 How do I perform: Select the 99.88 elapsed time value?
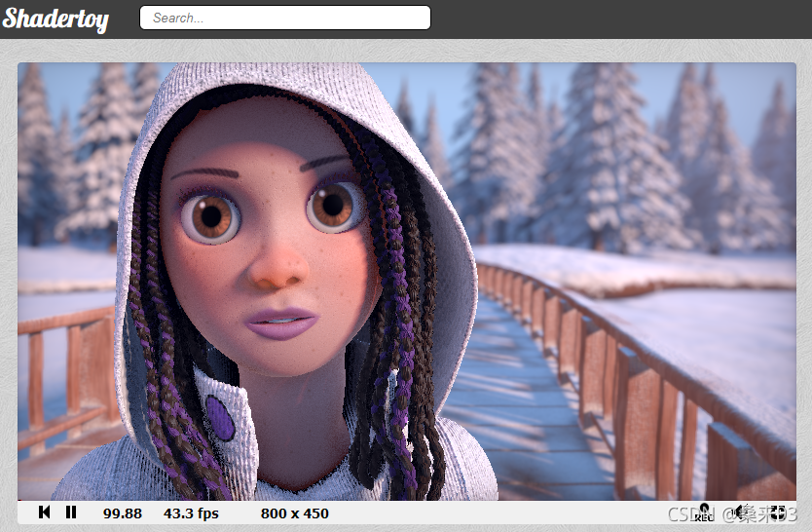click(123, 513)
